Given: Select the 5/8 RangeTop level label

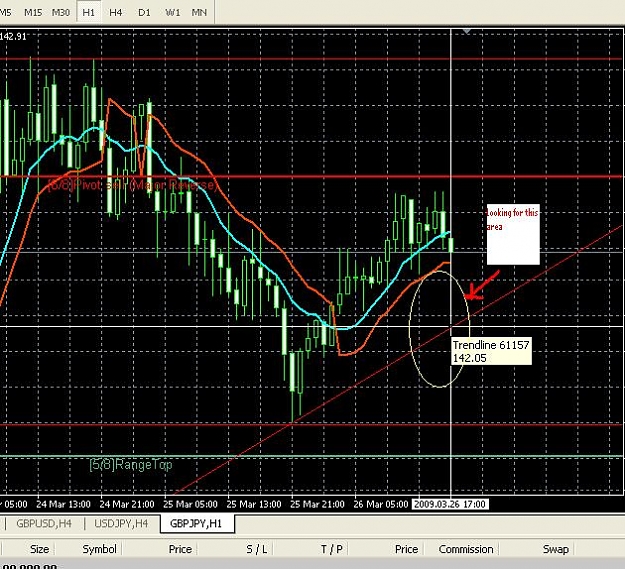Looking at the screenshot, I should (x=131, y=465).
